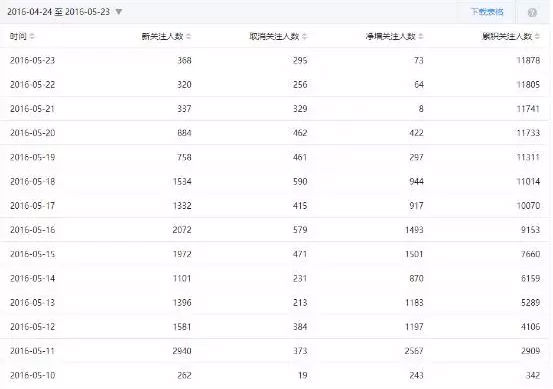Click net increase value 1501
The image size is (553, 389).
coord(414,254)
